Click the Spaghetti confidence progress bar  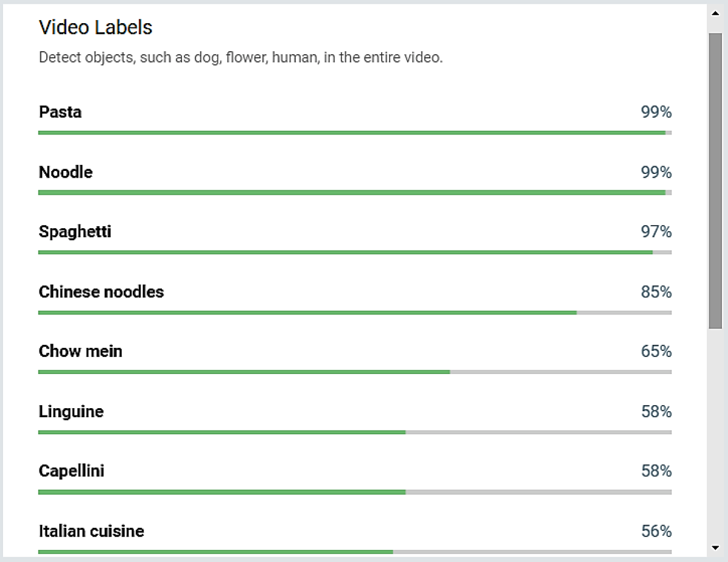[354, 252]
